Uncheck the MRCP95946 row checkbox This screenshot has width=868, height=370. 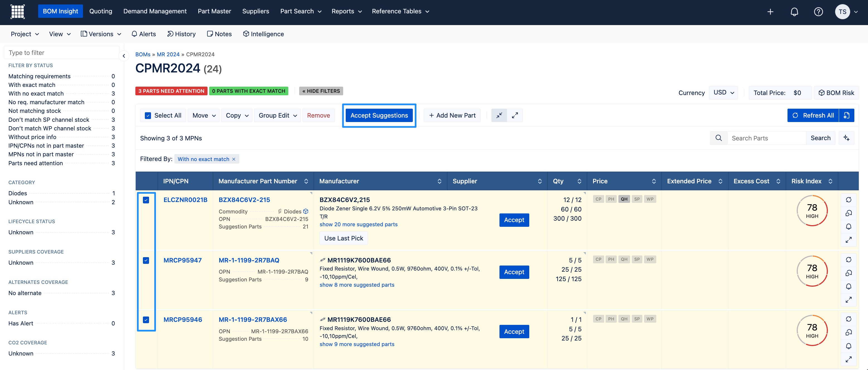146,320
